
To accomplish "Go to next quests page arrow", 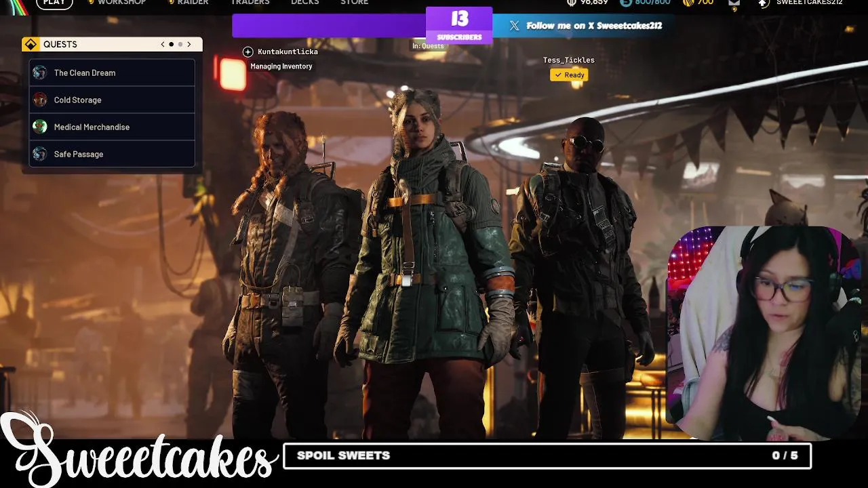I will 189,44.
